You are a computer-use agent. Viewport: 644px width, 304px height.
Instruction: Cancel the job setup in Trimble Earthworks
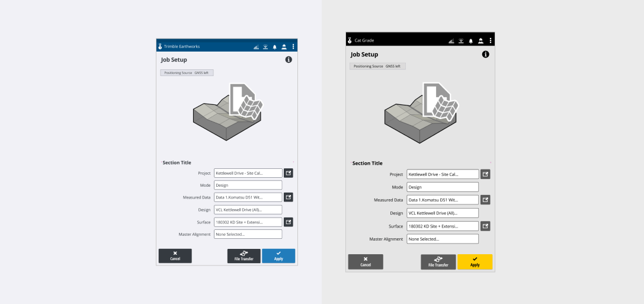click(175, 256)
